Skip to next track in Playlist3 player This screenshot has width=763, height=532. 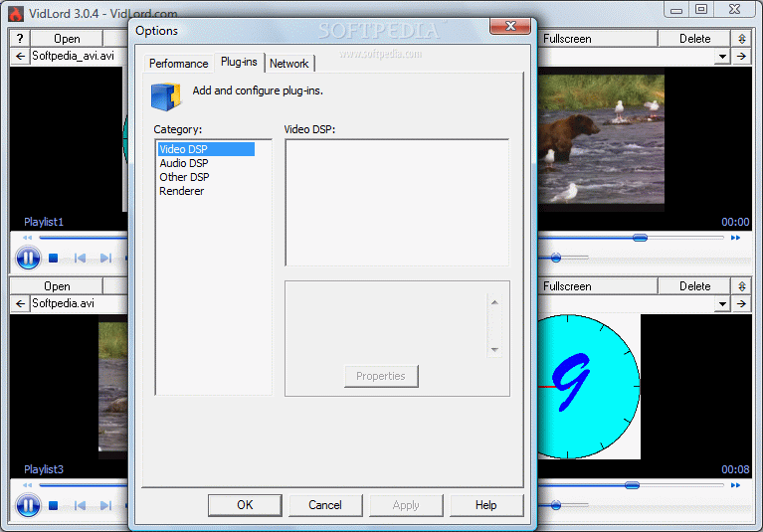[x=105, y=506]
